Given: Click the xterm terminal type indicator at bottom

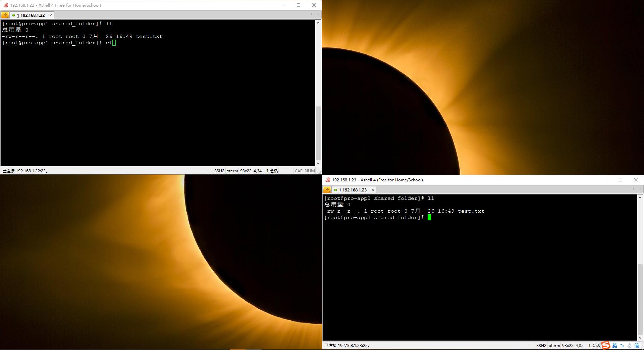Looking at the screenshot, I should click(232, 171).
